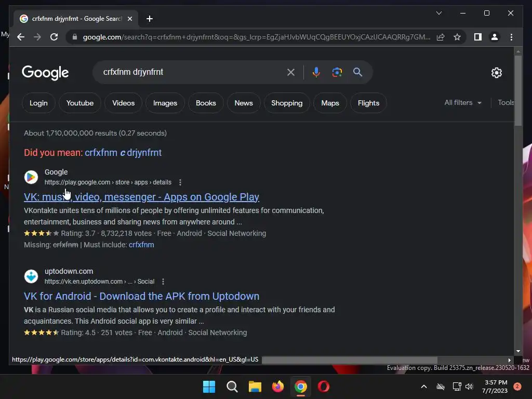Open the Chrome side panel
Viewport: 532px width, 399px height.
point(478,37)
